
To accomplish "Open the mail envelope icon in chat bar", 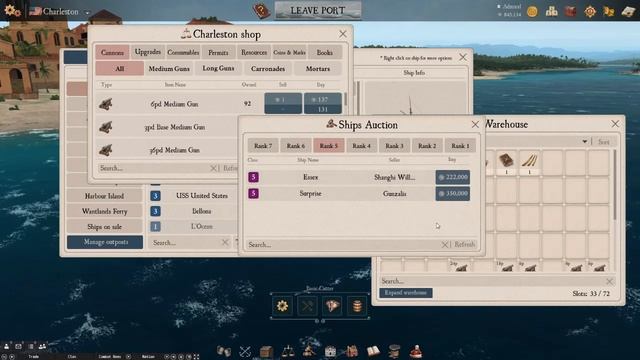I will tap(18, 346).
